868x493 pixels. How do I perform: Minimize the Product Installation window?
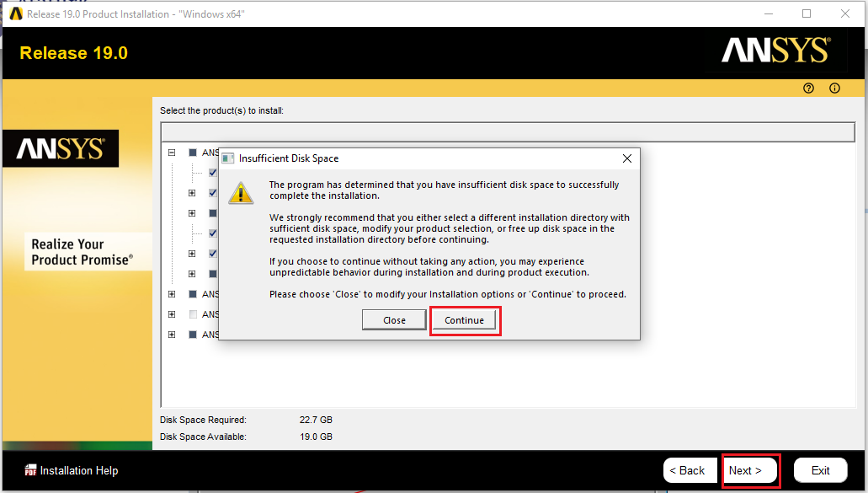(x=769, y=13)
